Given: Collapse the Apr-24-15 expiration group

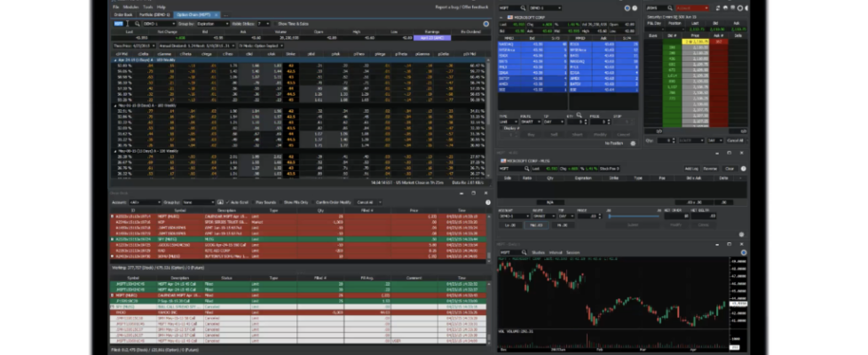Looking at the screenshot, I should click(x=115, y=59).
